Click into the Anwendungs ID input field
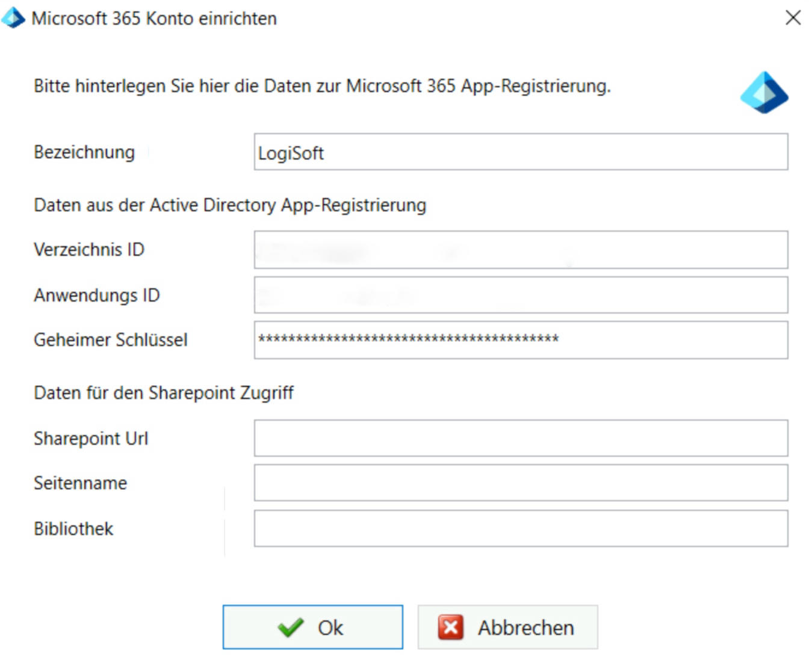 tap(521, 295)
